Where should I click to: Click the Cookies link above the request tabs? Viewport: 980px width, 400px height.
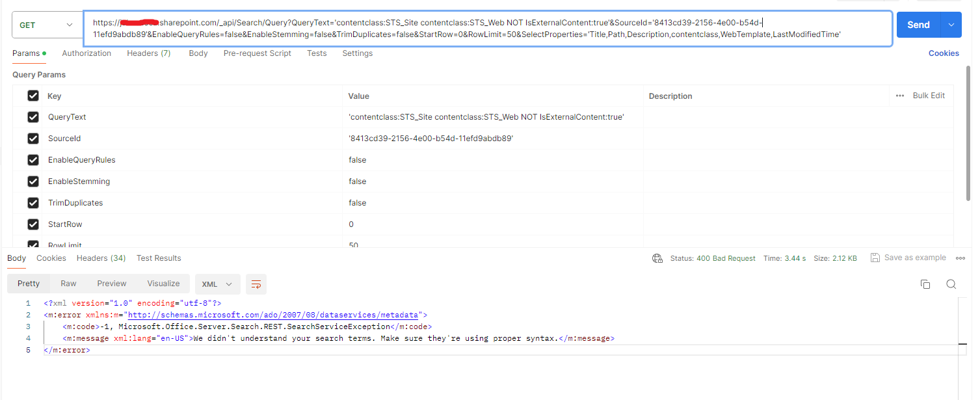pos(944,53)
